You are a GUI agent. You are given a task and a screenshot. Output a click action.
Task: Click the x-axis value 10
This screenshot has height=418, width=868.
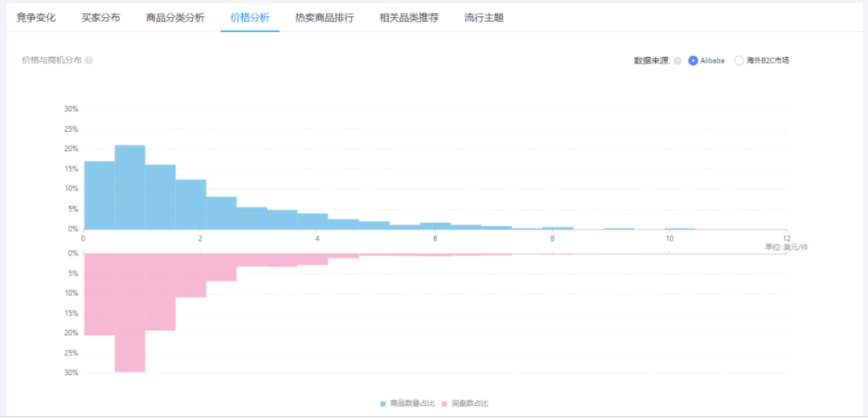[x=669, y=238]
